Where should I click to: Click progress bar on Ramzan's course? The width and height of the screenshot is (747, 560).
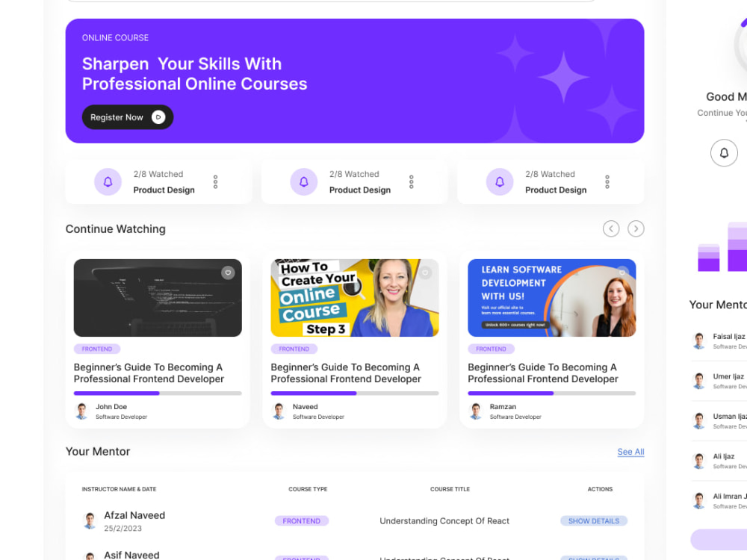552,393
